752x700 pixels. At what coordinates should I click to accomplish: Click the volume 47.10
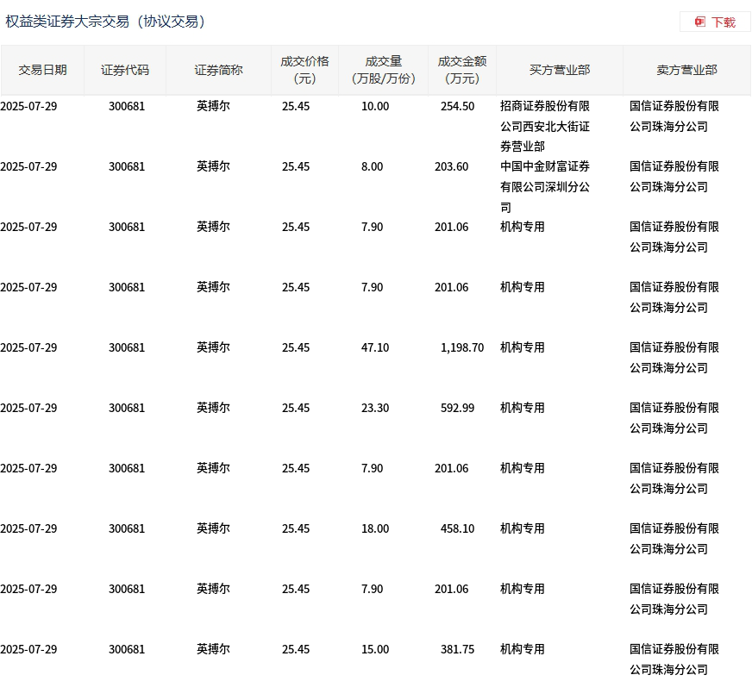pos(375,347)
